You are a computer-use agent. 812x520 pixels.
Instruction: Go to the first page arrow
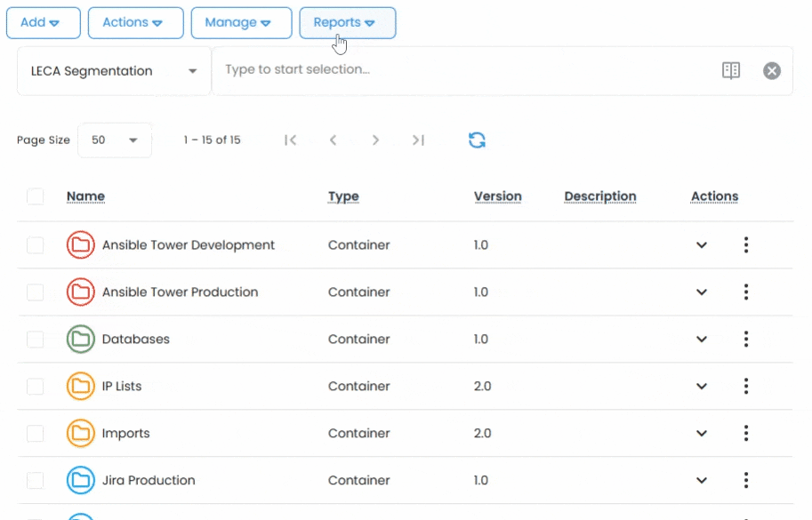[x=290, y=140]
